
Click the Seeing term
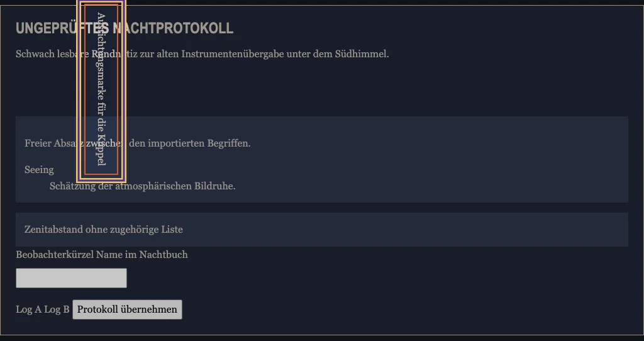tap(39, 170)
